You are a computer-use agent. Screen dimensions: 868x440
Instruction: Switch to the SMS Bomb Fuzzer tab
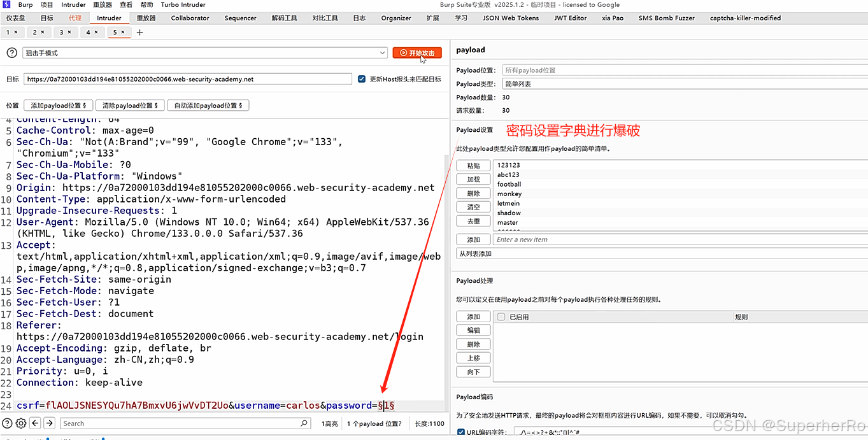coord(666,18)
